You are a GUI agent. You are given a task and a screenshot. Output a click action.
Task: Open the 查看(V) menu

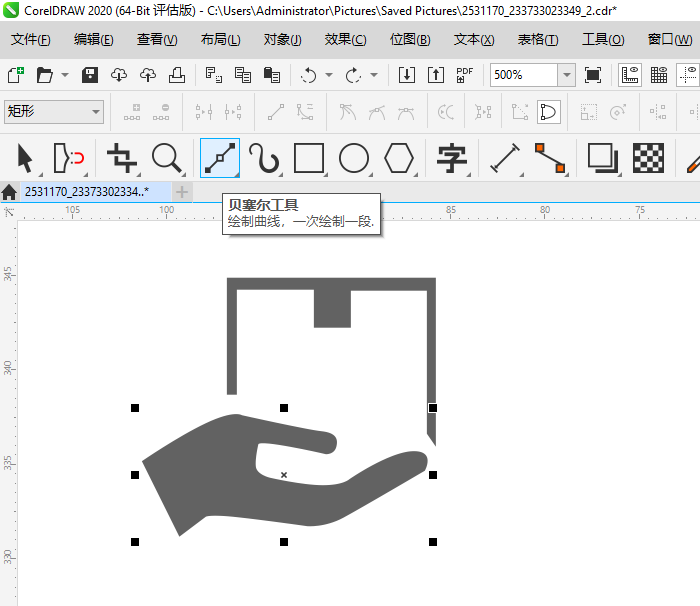[157, 40]
